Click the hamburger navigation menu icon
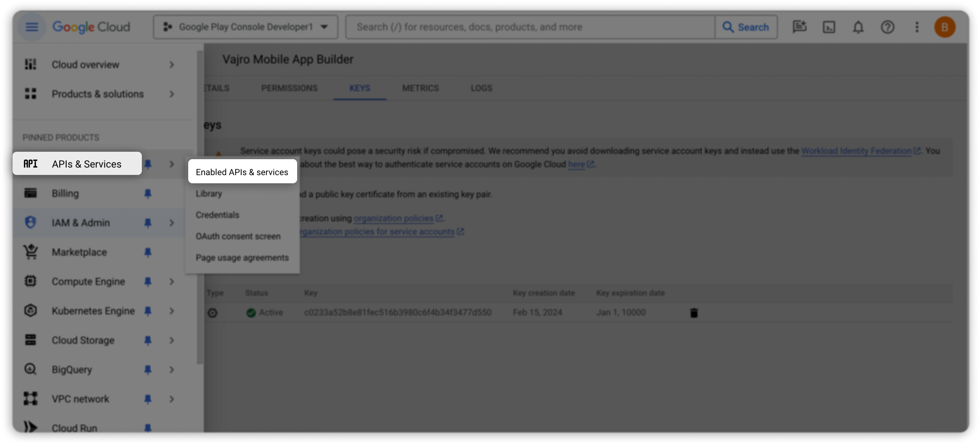Viewport: 980px width, 445px height. pyautogui.click(x=32, y=27)
